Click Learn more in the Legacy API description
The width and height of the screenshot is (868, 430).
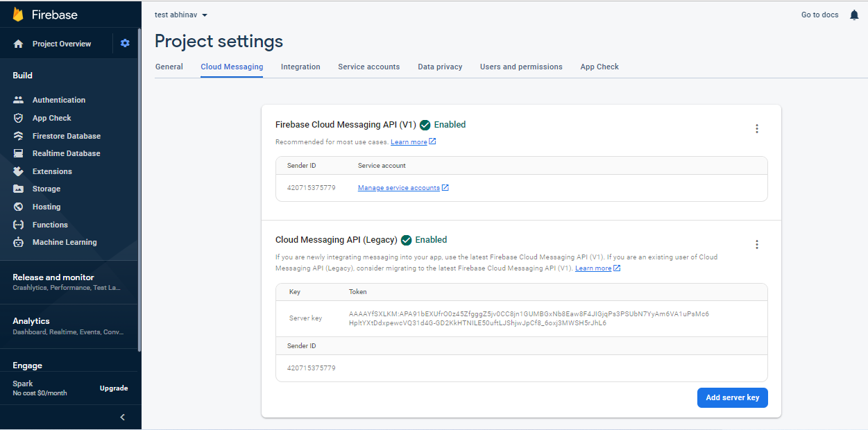tap(593, 268)
